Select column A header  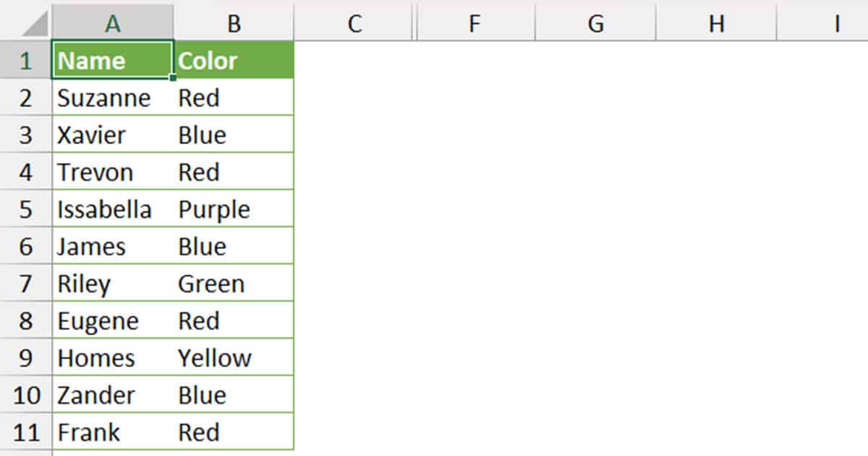click(x=112, y=22)
